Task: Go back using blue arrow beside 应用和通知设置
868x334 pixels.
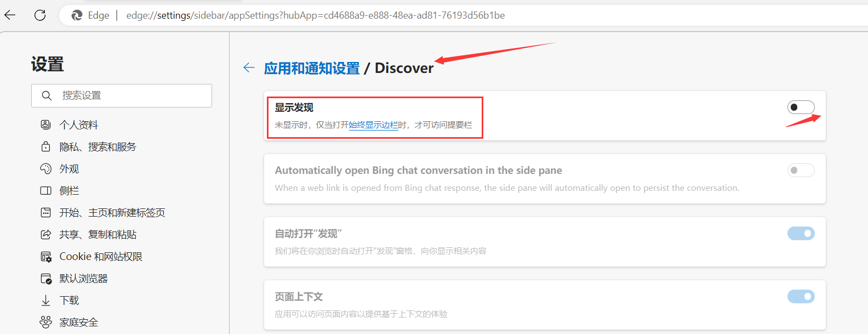Action: (249, 67)
